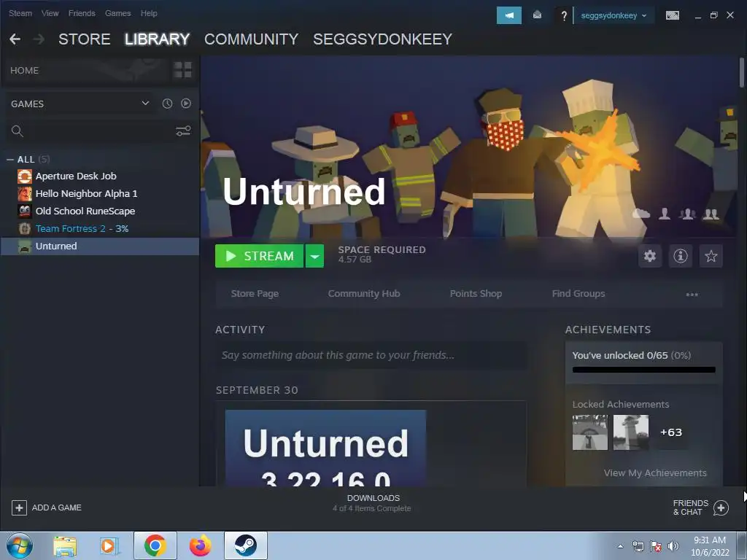Click the +63 locked achievements tile
This screenshot has height=560, width=747.
click(671, 432)
